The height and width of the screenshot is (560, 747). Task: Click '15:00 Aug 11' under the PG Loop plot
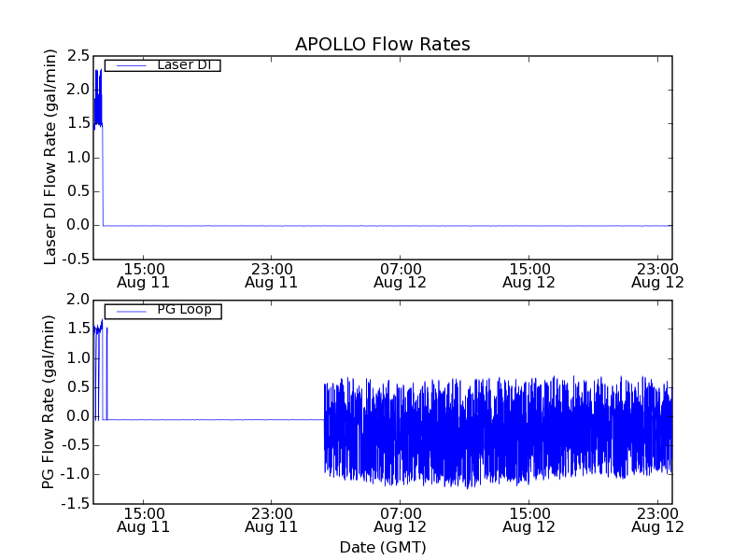[x=144, y=521]
